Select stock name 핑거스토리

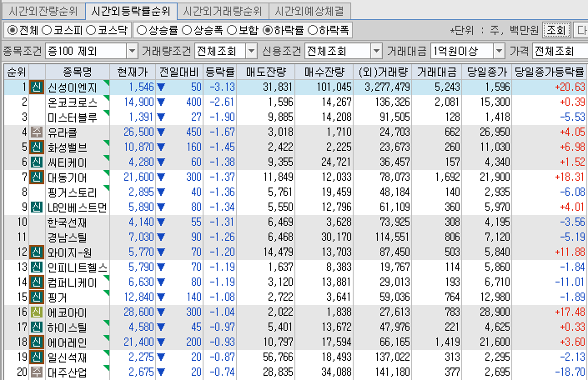[x=73, y=192]
